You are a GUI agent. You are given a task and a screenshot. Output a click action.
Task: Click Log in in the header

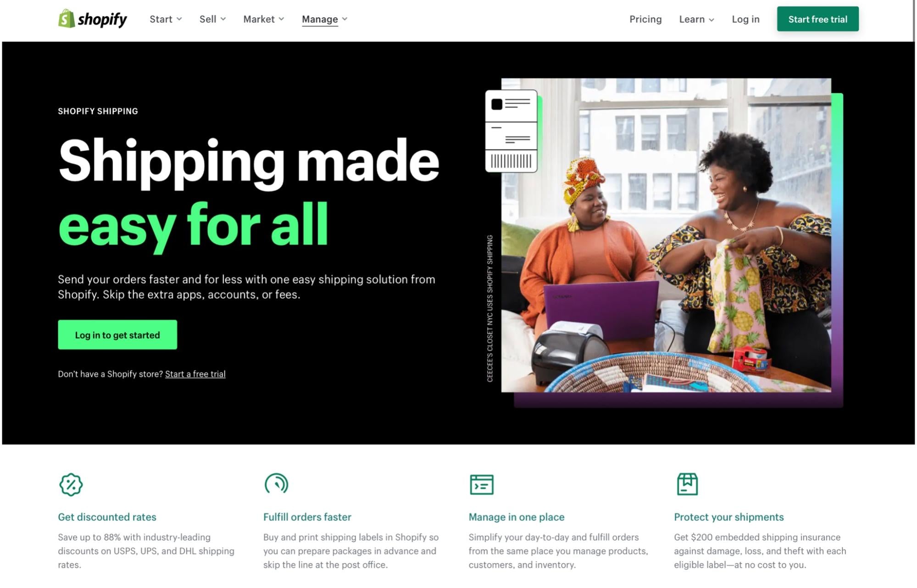click(745, 19)
